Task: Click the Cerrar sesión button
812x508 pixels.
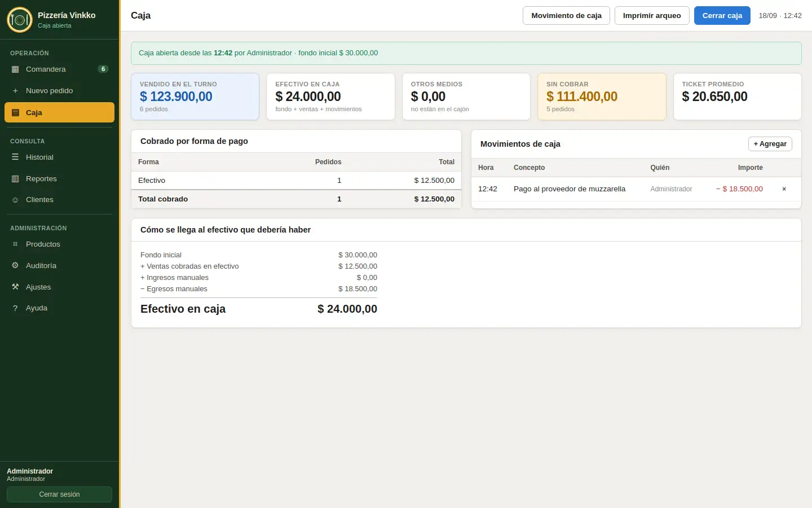Action: click(59, 494)
